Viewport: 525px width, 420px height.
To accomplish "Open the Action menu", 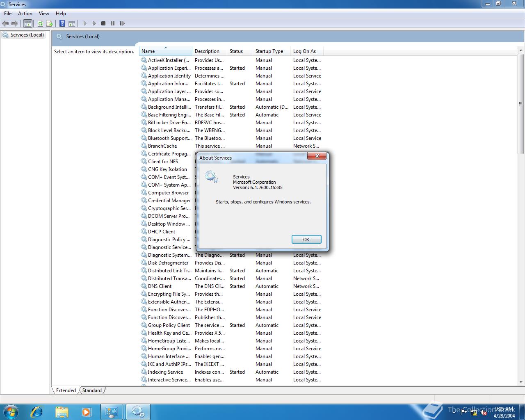I will click(x=25, y=14).
